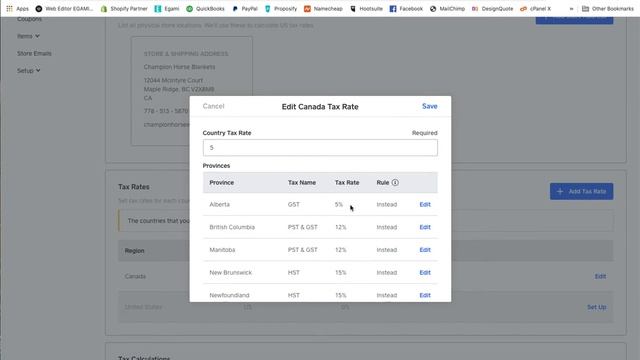This screenshot has height=360, width=640.
Task: Click the Add Tax Rate button
Action: [581, 191]
